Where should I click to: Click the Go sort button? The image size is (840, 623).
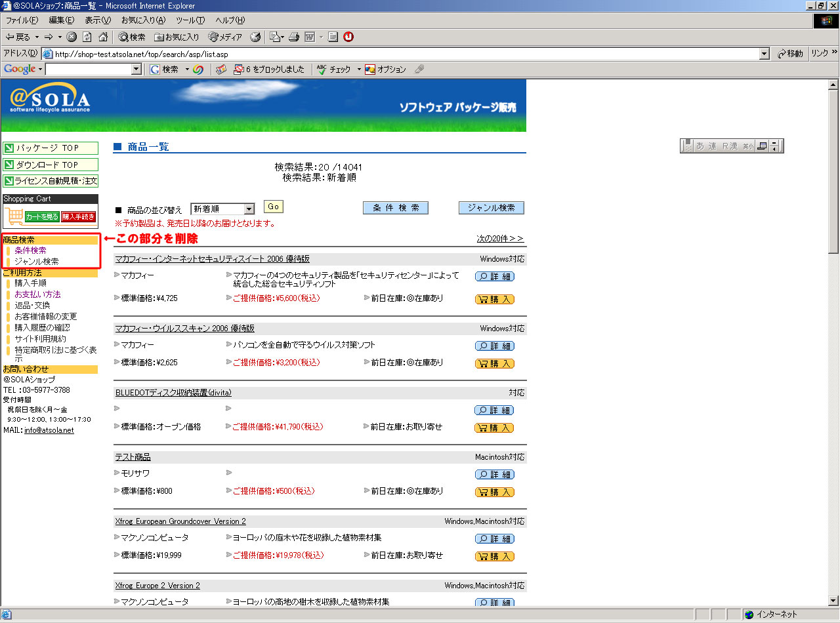(273, 207)
